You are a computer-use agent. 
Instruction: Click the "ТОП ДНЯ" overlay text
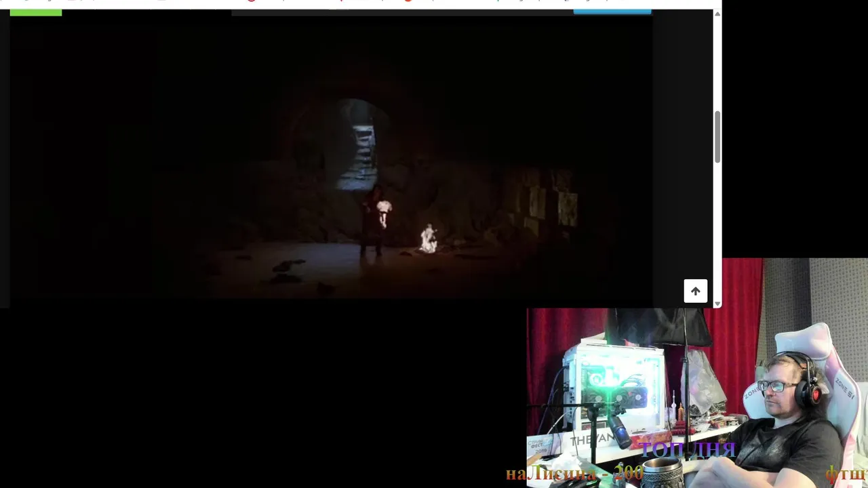pos(688,449)
